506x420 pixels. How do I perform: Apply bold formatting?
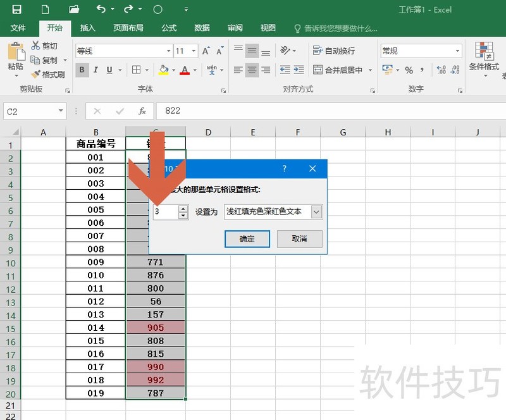coord(82,70)
